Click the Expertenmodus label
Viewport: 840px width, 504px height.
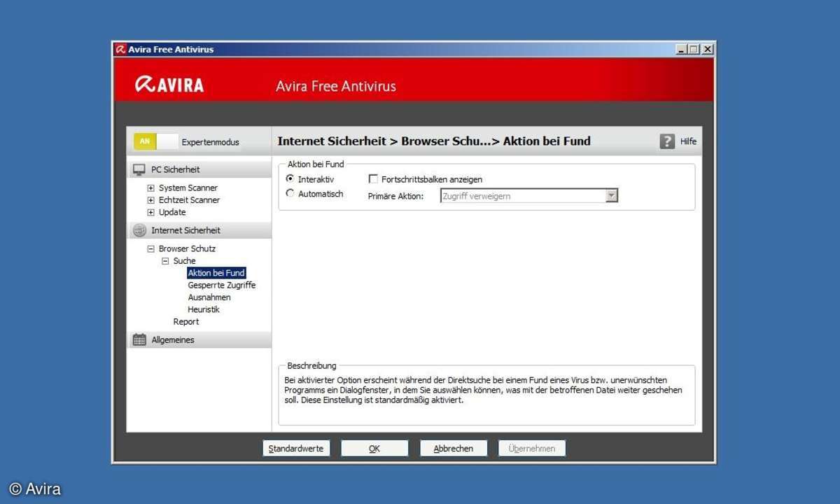(210, 142)
